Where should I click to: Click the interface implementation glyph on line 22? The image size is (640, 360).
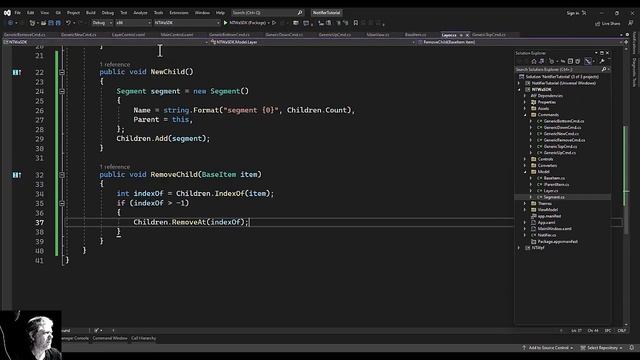click(x=16, y=72)
